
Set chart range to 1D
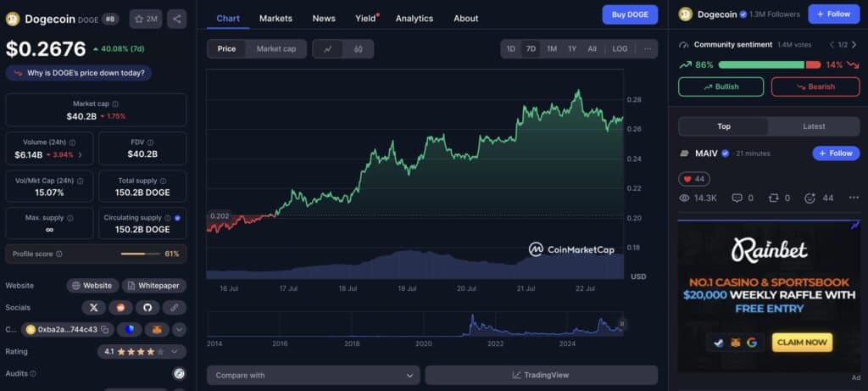(x=510, y=48)
